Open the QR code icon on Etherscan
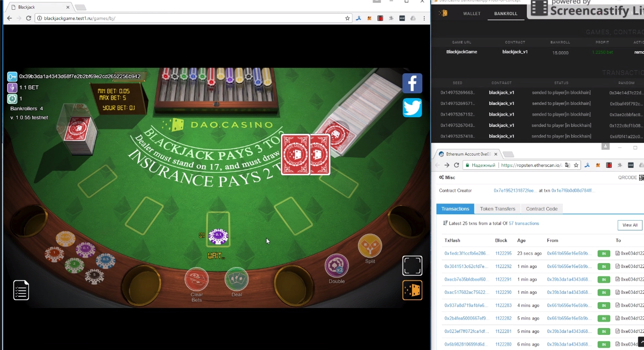The image size is (644, 350). [x=641, y=178]
